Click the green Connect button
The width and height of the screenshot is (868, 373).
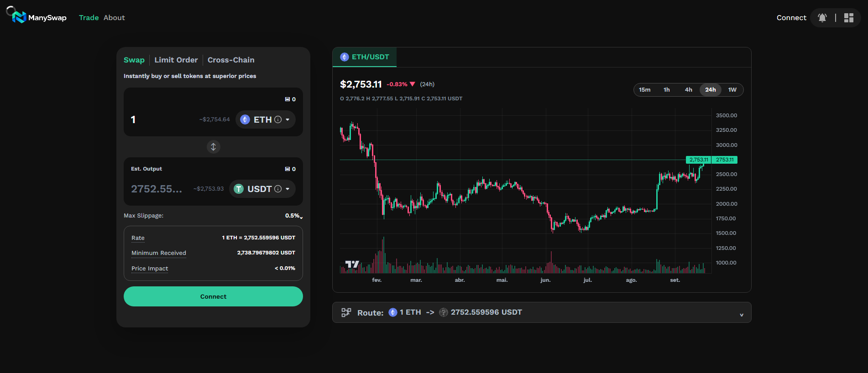coord(213,296)
